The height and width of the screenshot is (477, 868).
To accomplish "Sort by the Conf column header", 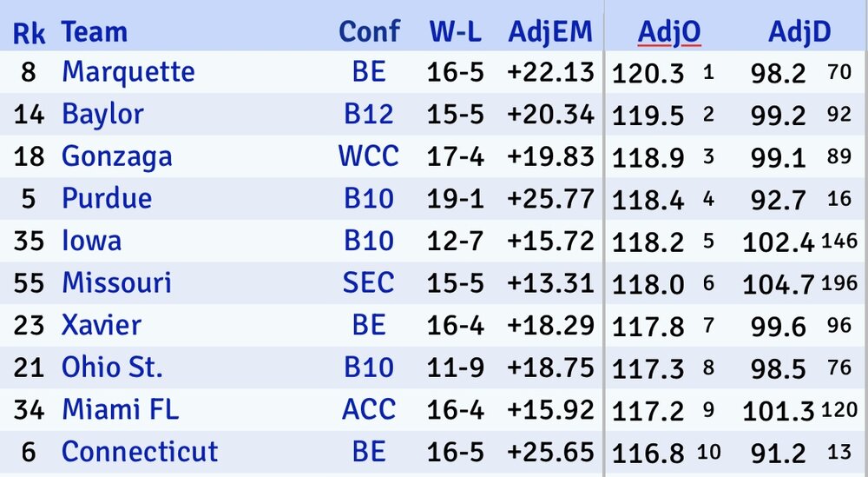I will pyautogui.click(x=369, y=32).
